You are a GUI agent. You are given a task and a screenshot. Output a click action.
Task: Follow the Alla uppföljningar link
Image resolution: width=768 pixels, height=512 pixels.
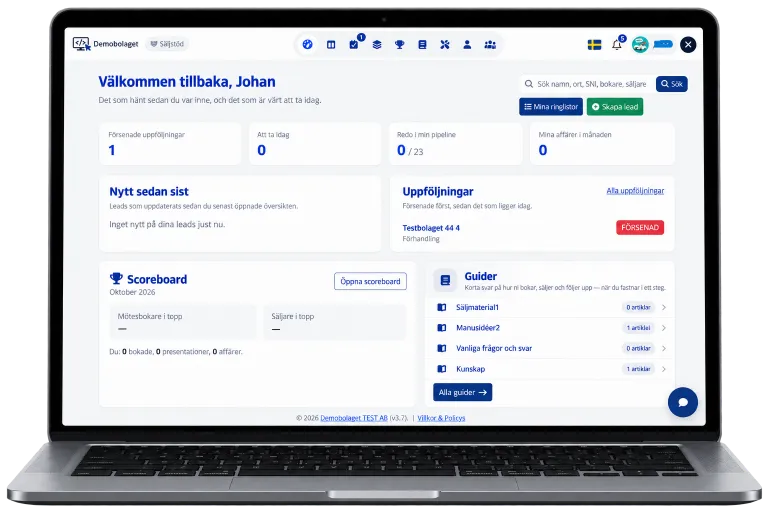[x=635, y=191]
